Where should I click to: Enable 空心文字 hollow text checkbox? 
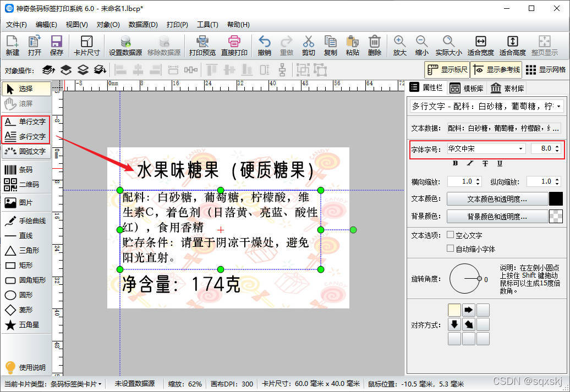tap(451, 235)
